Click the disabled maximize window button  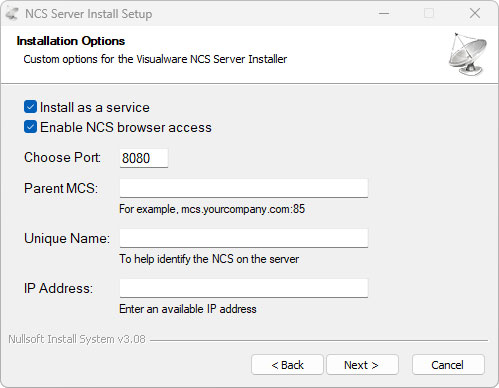pyautogui.click(x=429, y=13)
